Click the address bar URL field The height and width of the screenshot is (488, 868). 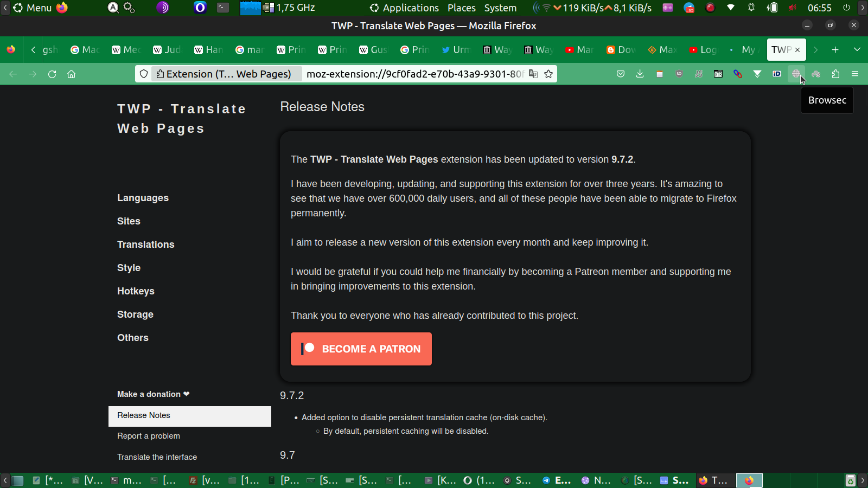pyautogui.click(x=414, y=74)
